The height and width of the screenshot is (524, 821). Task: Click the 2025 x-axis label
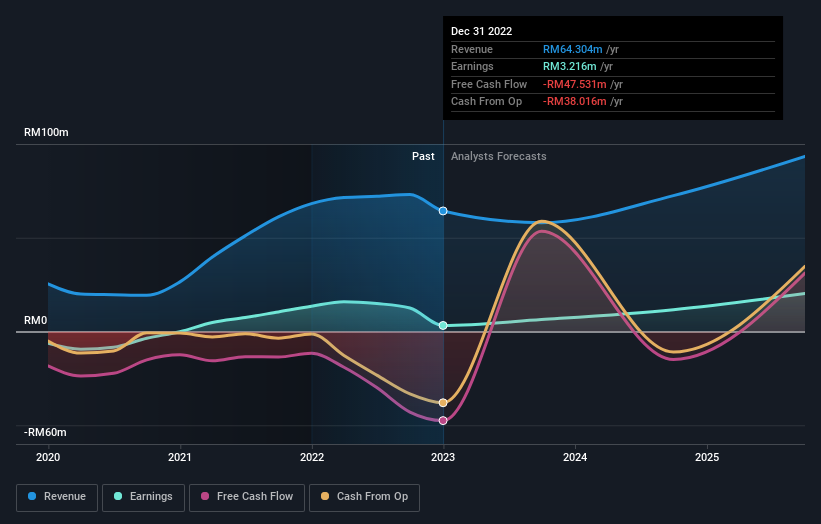(x=707, y=457)
